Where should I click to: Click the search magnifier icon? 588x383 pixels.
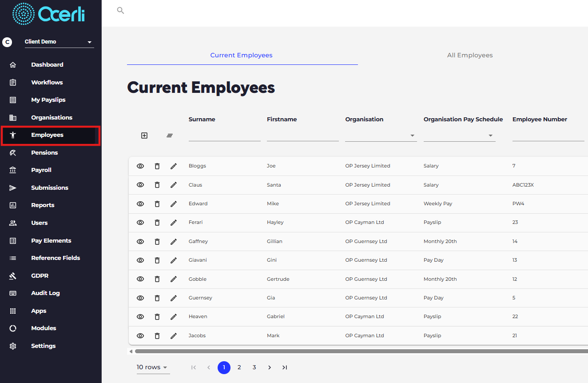120,10
